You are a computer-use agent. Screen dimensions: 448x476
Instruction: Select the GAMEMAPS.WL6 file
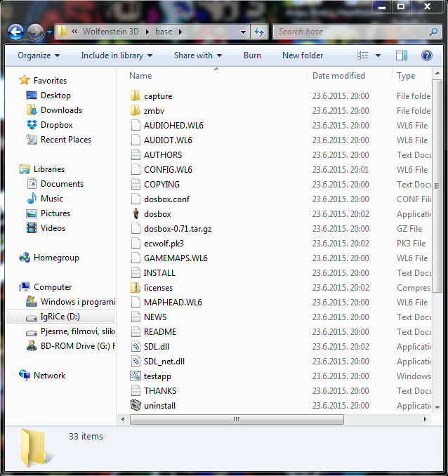pyautogui.click(x=176, y=258)
